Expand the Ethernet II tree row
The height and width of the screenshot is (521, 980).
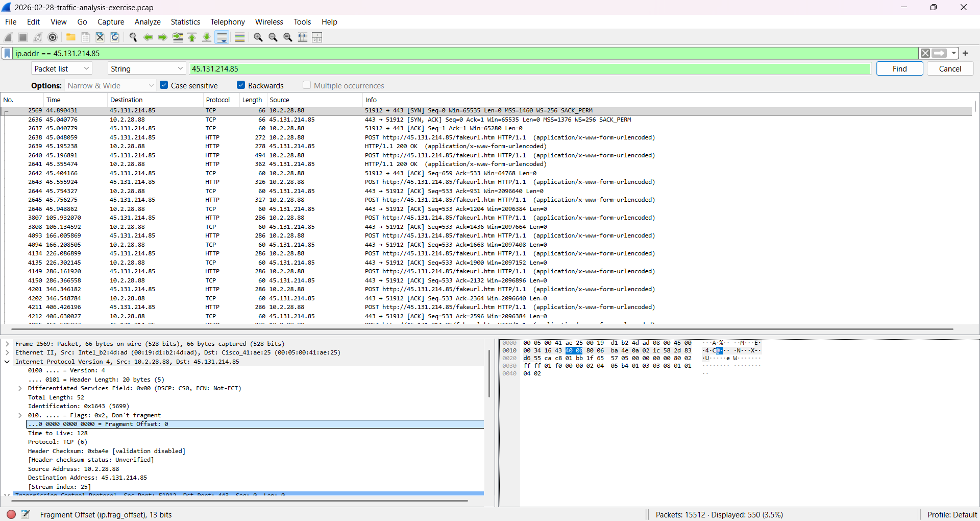tap(7, 352)
